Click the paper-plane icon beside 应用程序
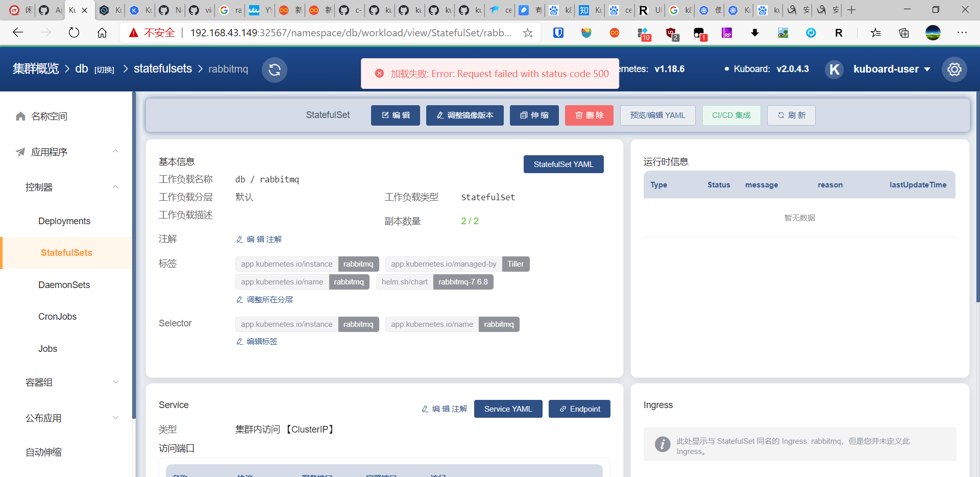The width and height of the screenshot is (980, 477). (19, 151)
